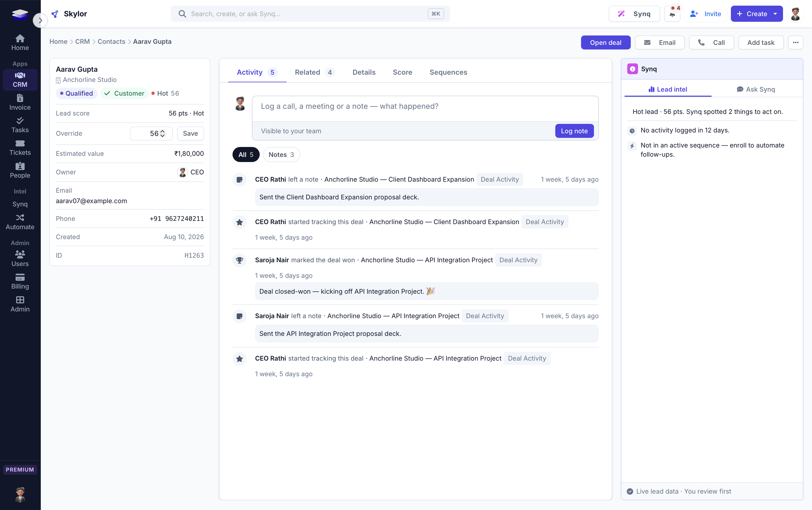Click phone number +91 9627240211
Screen dimensions: 812x510
click(x=177, y=218)
